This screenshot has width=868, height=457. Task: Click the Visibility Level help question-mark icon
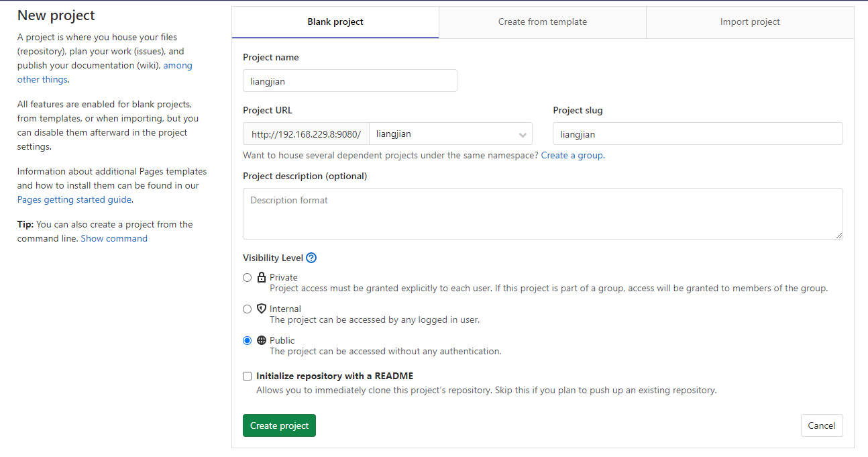click(x=311, y=258)
